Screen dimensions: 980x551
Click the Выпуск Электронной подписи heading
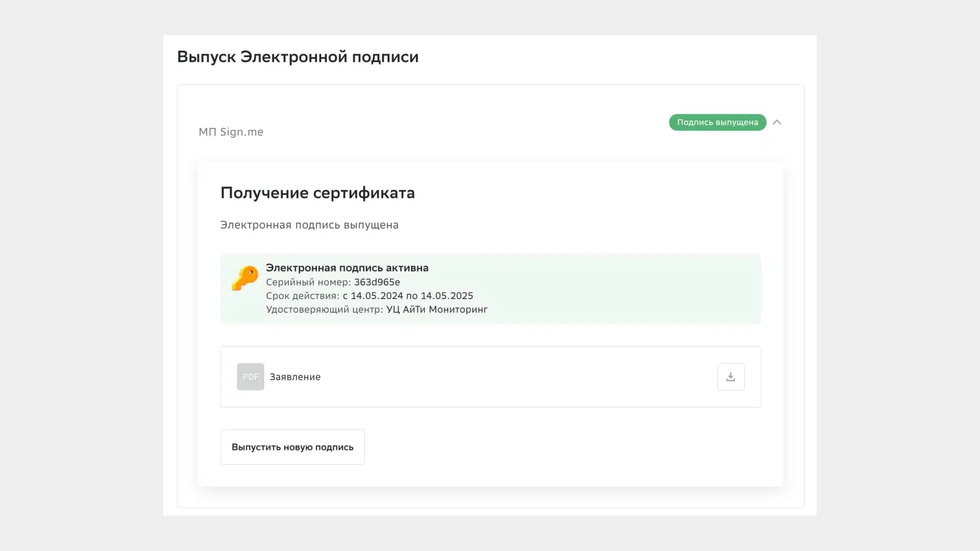tap(298, 57)
